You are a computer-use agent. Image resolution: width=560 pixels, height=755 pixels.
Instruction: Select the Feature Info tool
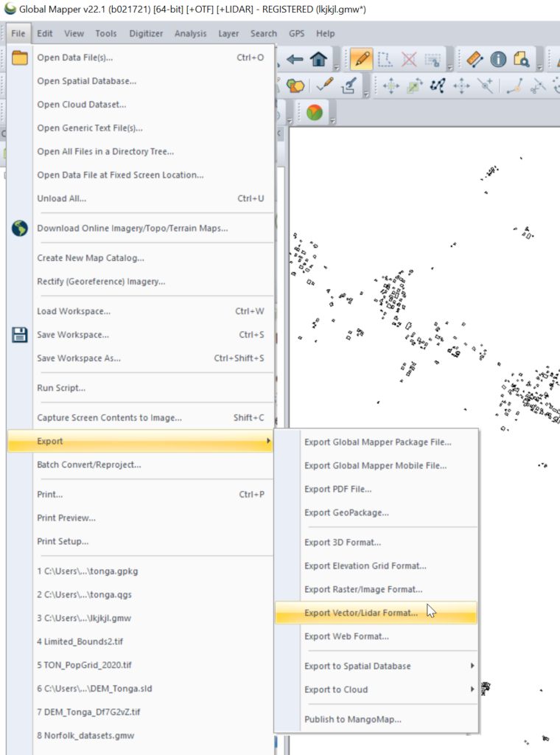[498, 59]
